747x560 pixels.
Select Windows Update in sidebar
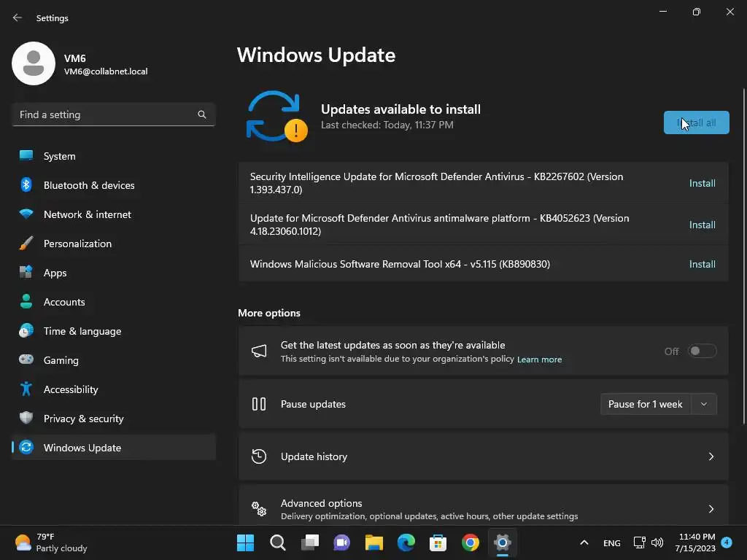click(113, 448)
